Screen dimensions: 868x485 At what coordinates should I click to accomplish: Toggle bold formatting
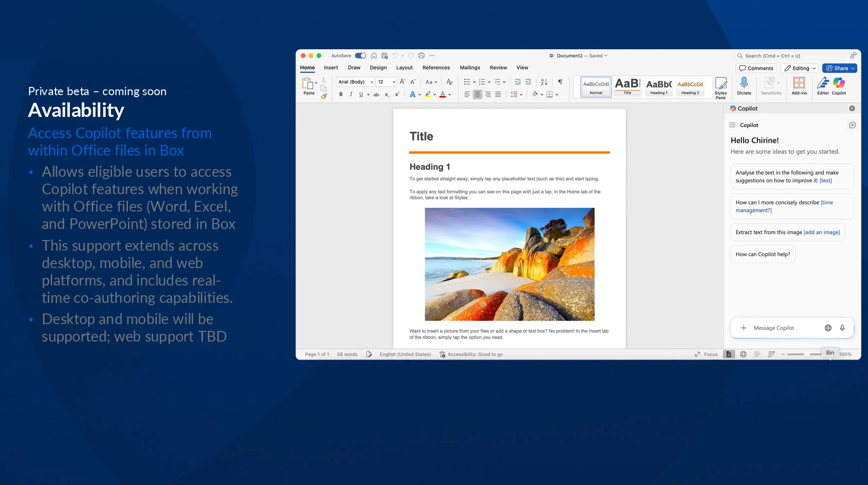pyautogui.click(x=341, y=95)
